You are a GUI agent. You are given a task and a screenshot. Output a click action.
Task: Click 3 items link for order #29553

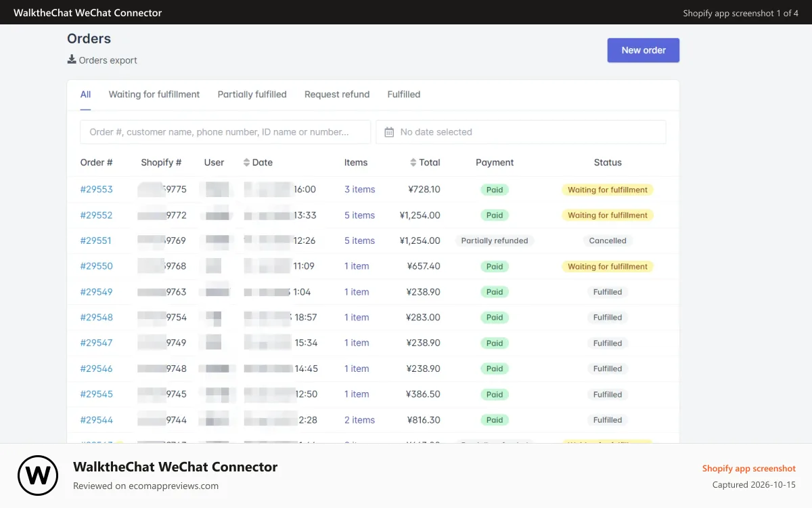(x=359, y=190)
